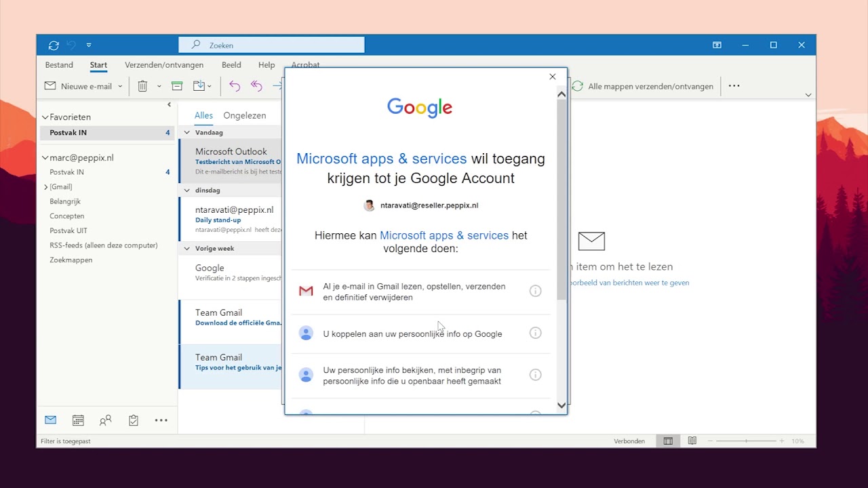Show info for 'Uw persoonlijke info bekijken' permission
Viewport: 868px width, 488px height.
coord(536,375)
